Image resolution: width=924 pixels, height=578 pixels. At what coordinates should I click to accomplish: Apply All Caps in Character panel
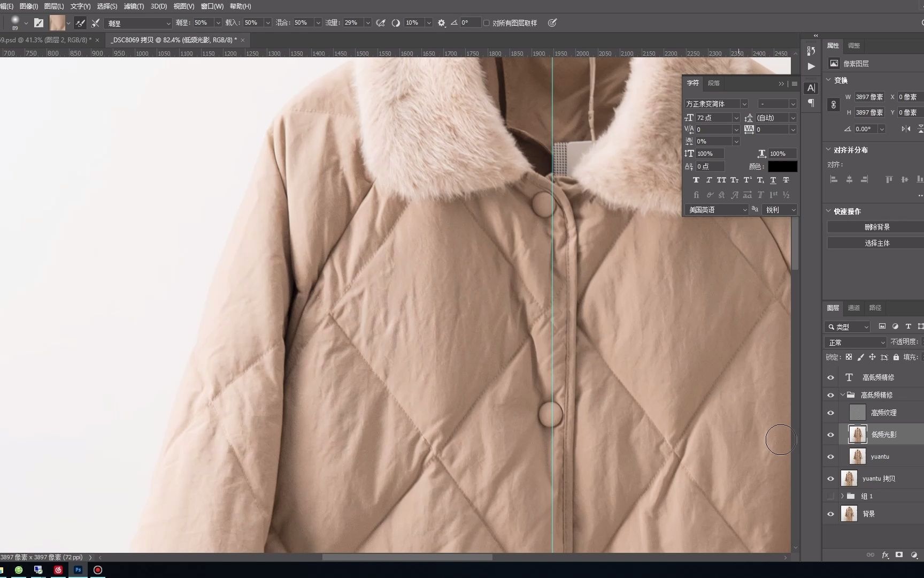click(721, 180)
